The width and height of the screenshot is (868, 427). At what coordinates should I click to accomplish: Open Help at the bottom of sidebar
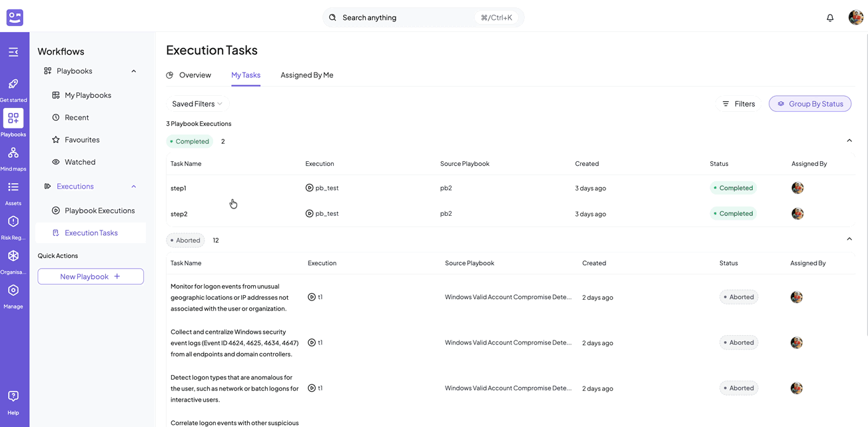[13, 395]
